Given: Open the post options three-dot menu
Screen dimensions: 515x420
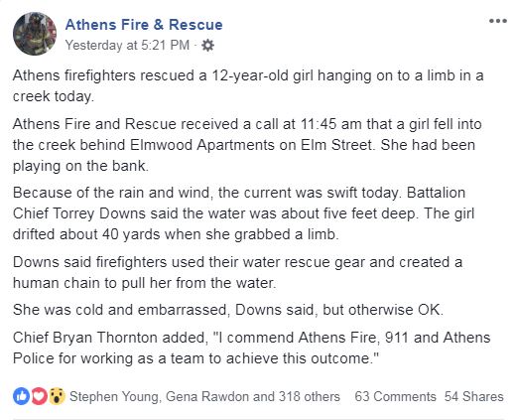Looking at the screenshot, I should tap(498, 21).
